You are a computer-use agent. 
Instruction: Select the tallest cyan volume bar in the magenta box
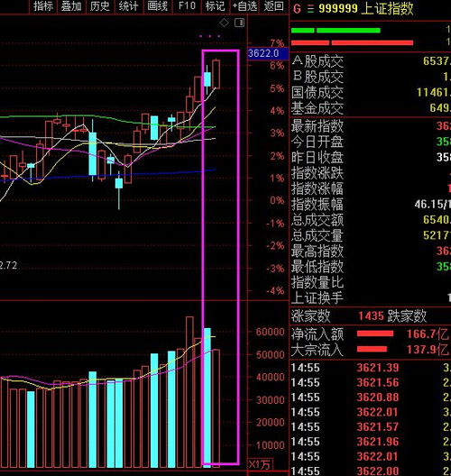pos(207,397)
